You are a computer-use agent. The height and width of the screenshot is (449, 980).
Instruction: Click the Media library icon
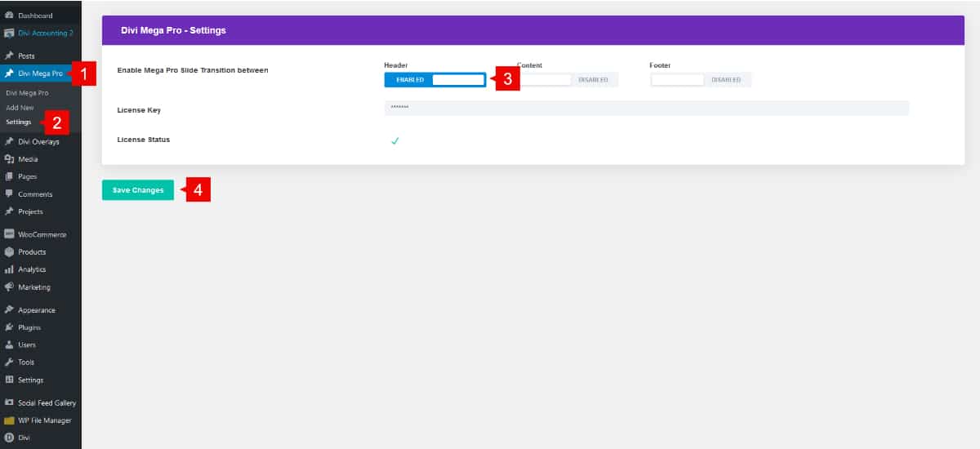coord(9,159)
